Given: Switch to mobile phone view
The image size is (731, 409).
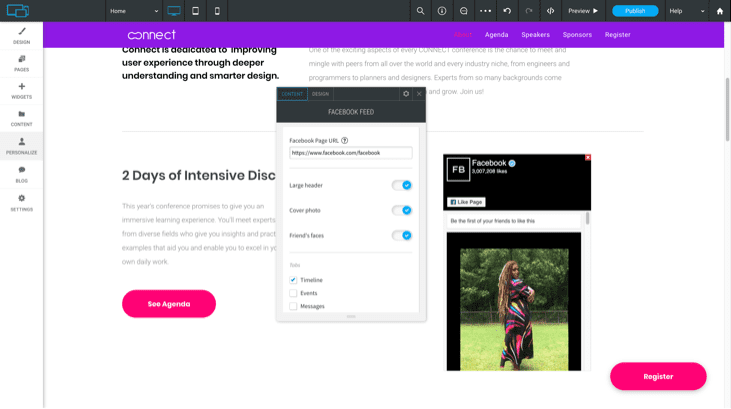Looking at the screenshot, I should coord(217,11).
